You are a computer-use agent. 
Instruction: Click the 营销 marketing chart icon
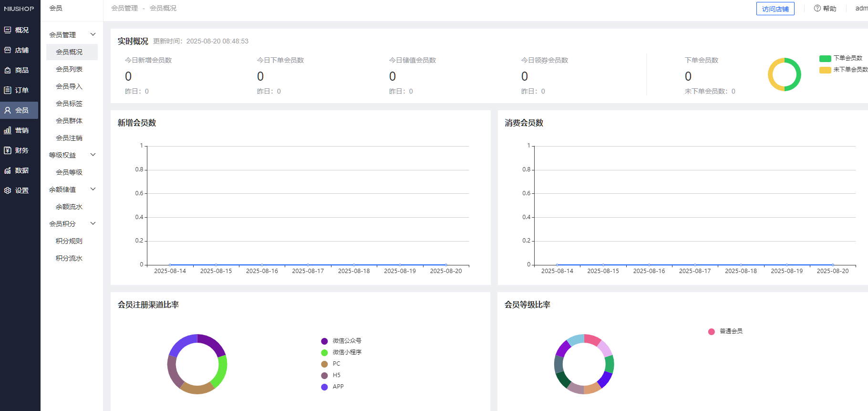pyautogui.click(x=8, y=130)
